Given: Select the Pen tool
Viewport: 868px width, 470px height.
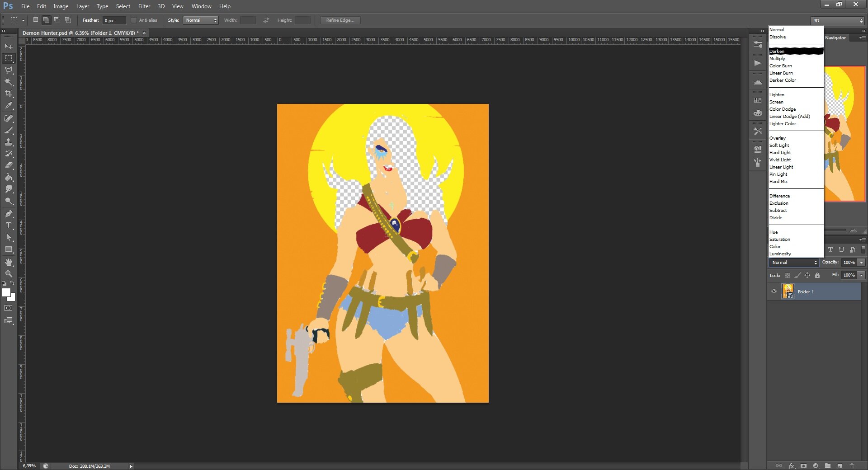Looking at the screenshot, I should coord(9,214).
